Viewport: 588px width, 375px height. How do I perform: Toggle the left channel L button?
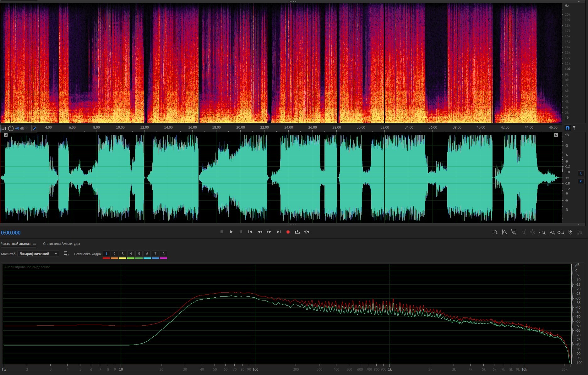click(581, 174)
